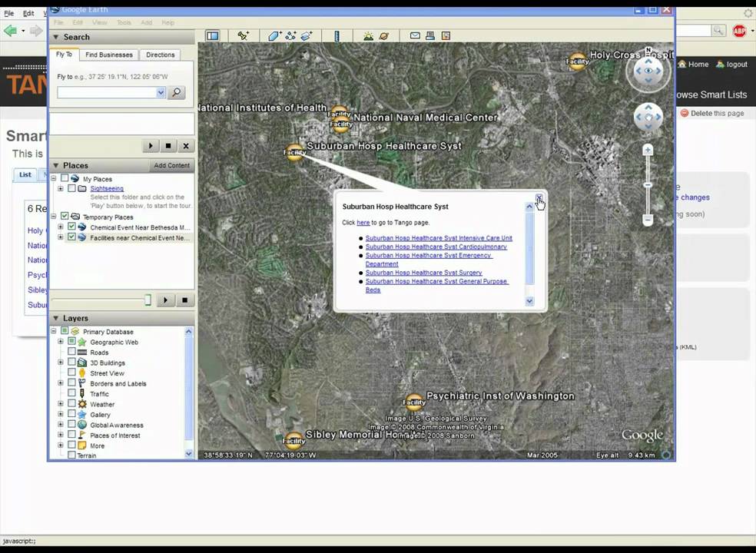Viewport: 756px width, 553px height.
Task: Click the Psychiatric Inst of Washington Facility marker
Action: click(x=414, y=402)
